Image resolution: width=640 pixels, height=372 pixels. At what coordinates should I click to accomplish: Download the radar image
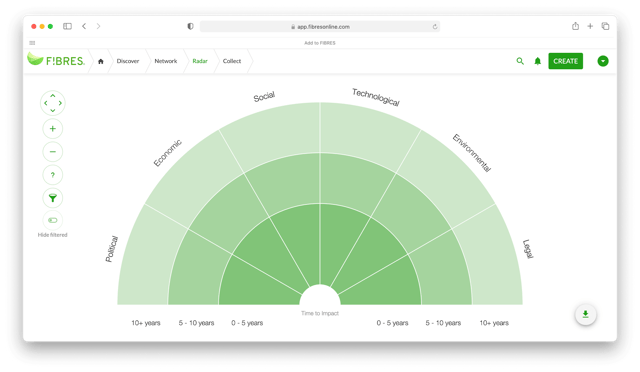(x=585, y=314)
